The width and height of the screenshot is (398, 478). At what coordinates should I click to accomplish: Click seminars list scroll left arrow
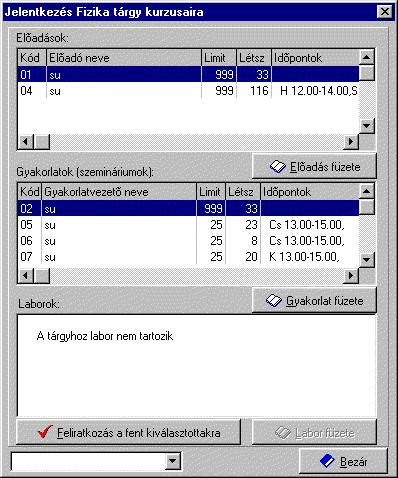click(x=26, y=276)
